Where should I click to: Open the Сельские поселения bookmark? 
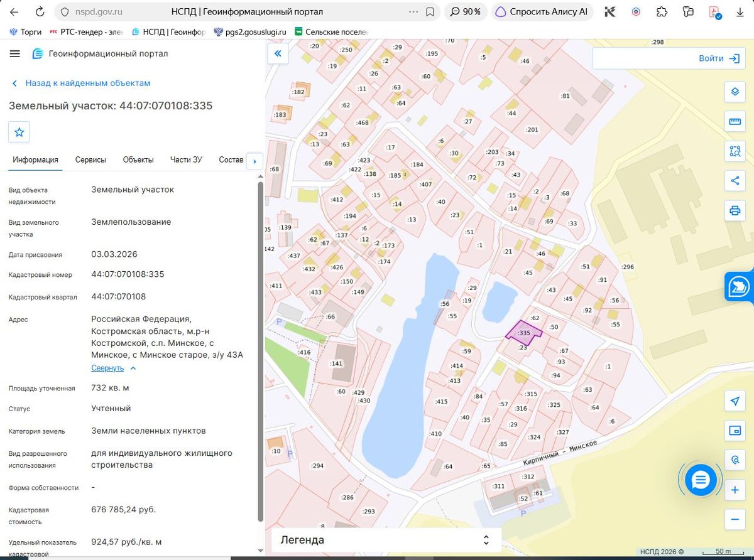[x=331, y=31]
